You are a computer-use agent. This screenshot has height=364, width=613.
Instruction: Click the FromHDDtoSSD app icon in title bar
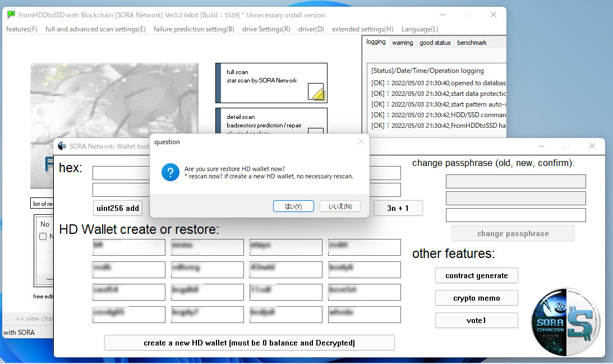pos(11,15)
